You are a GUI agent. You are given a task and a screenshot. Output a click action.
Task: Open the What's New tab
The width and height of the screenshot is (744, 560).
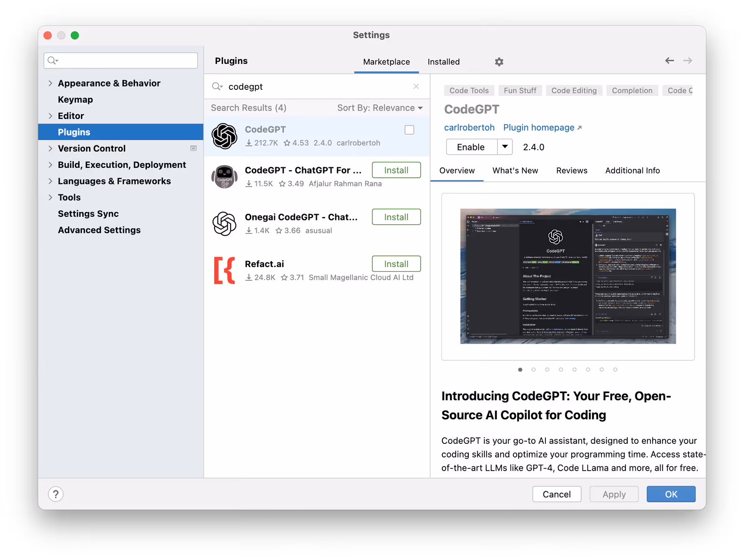(x=515, y=171)
